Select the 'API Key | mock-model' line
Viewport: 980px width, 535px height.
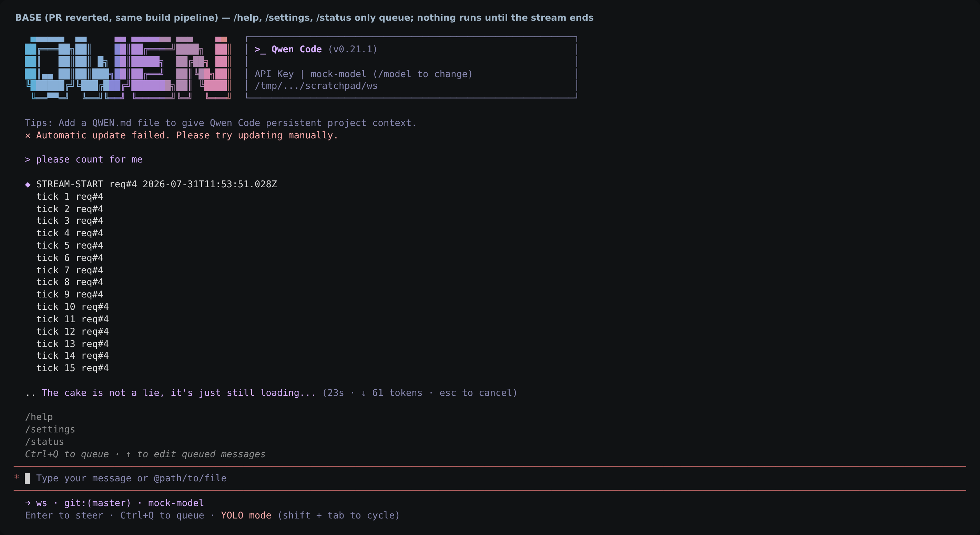(x=363, y=74)
